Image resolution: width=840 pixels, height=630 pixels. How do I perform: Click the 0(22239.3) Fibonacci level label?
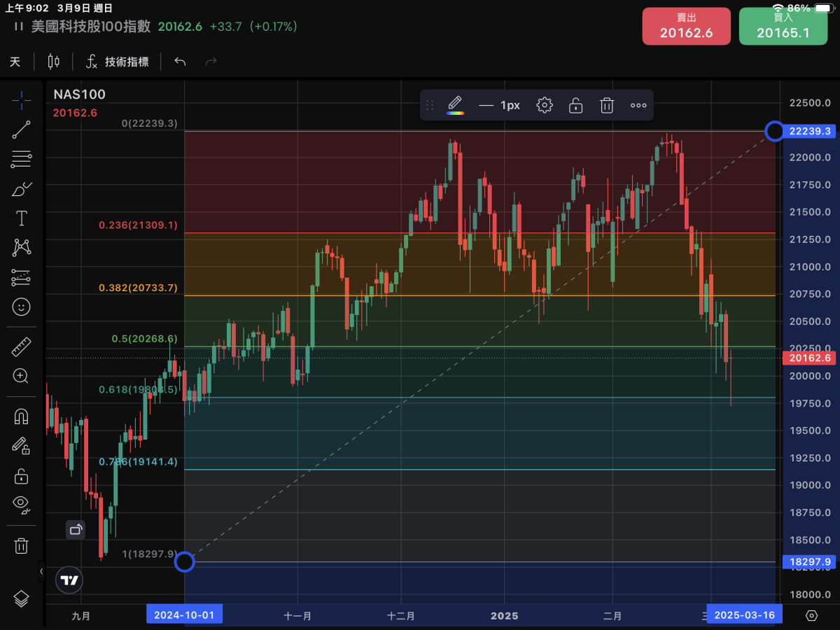tap(150, 123)
